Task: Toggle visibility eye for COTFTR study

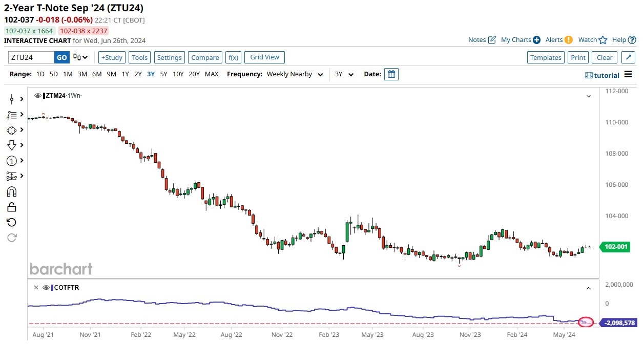Action: 46,288
